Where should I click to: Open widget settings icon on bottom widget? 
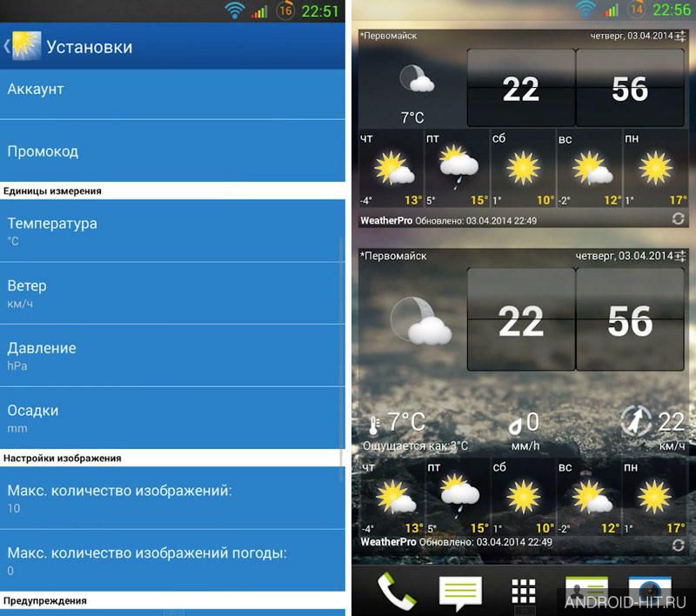pyautogui.click(x=680, y=256)
